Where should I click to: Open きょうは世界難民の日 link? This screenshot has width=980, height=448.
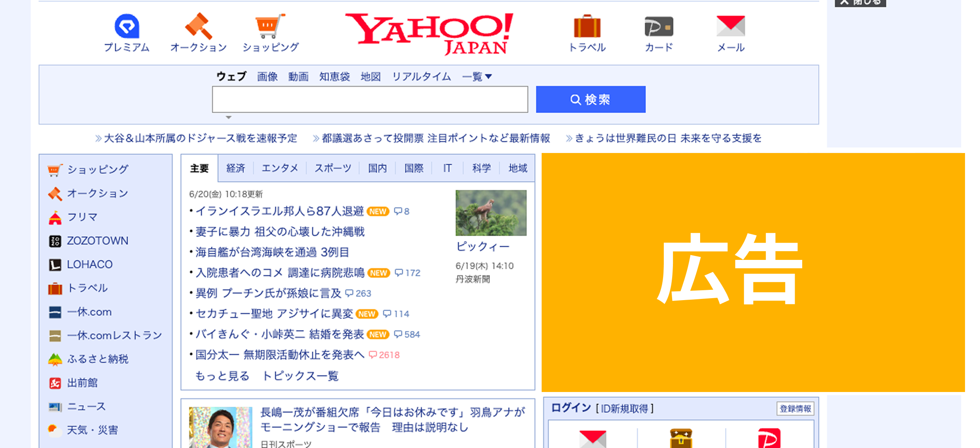(x=668, y=138)
